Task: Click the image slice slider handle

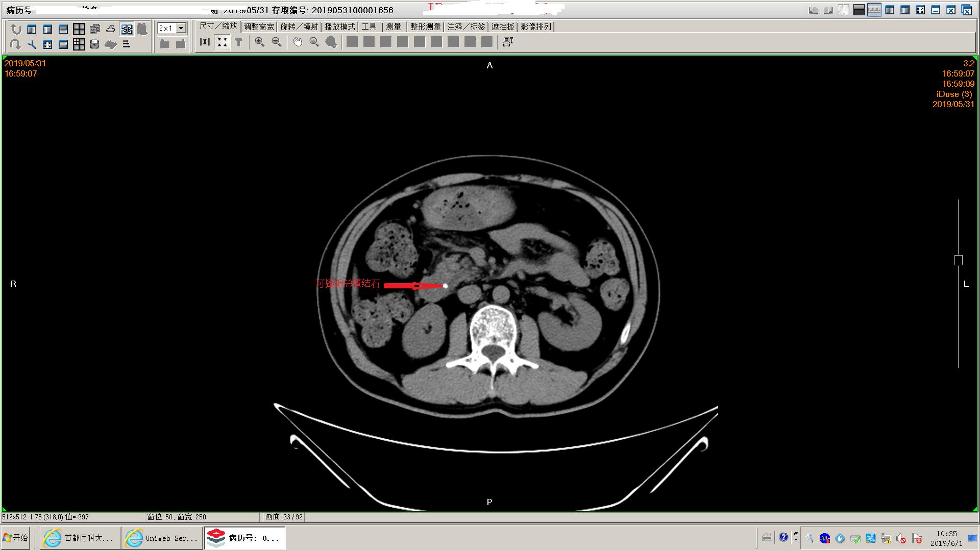Action: (958, 260)
